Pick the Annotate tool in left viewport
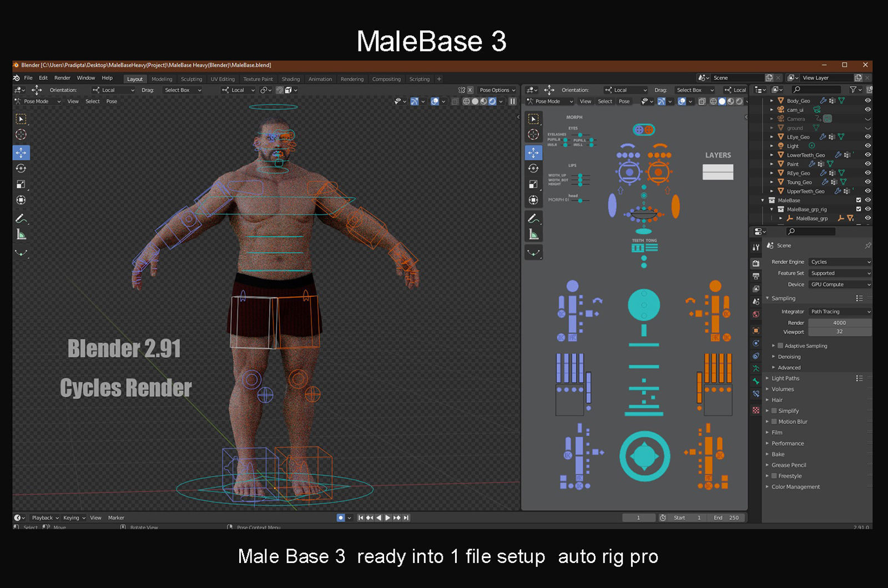 pos(21,219)
